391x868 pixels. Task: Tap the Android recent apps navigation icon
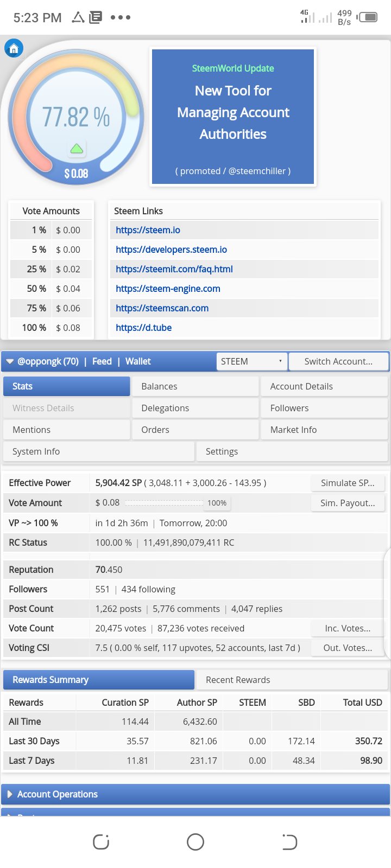(x=101, y=842)
